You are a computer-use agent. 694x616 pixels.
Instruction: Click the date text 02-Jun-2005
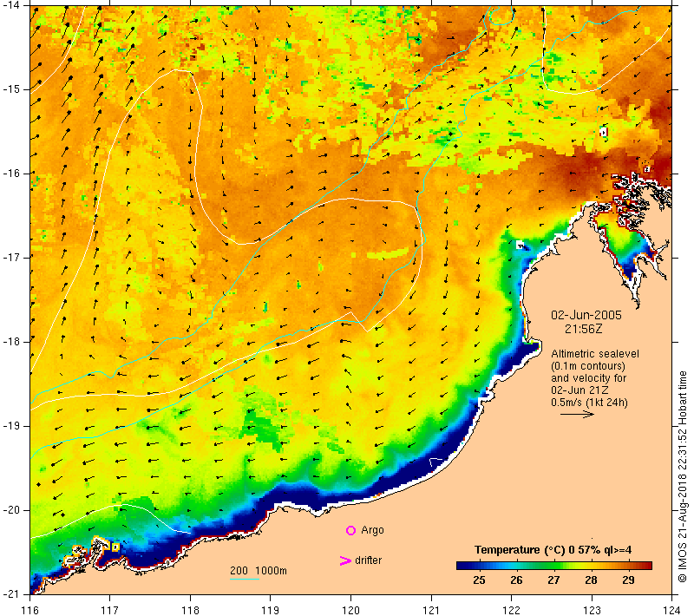[586, 315]
